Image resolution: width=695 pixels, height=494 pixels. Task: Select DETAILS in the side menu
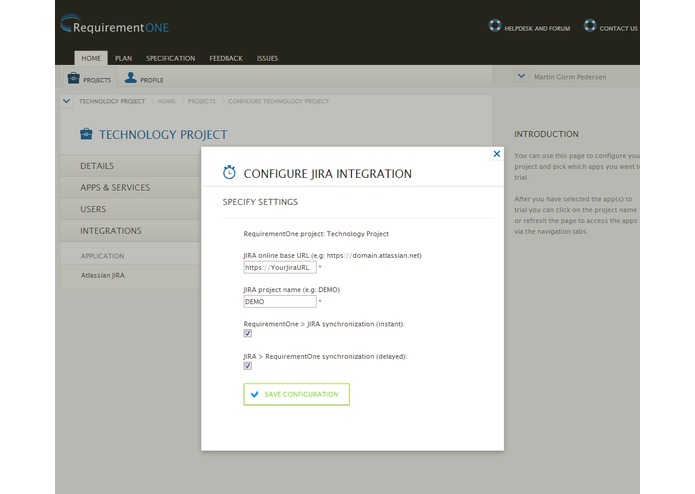(130, 166)
